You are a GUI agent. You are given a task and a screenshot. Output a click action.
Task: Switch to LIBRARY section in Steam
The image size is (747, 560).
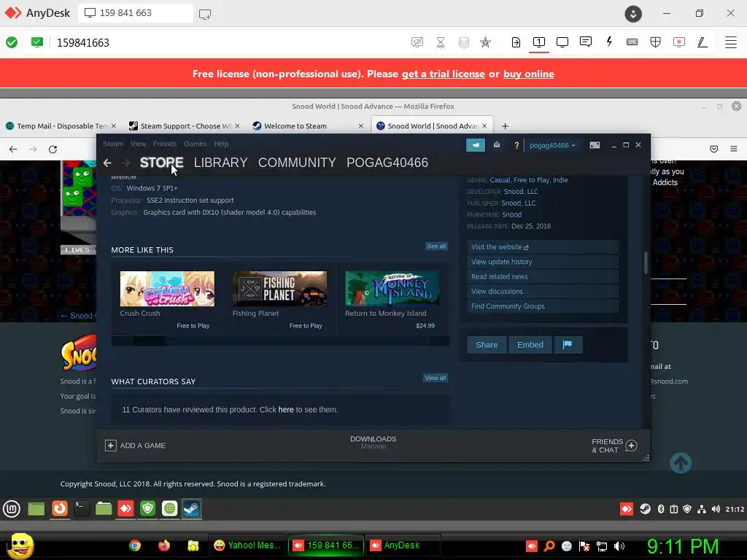tap(220, 163)
